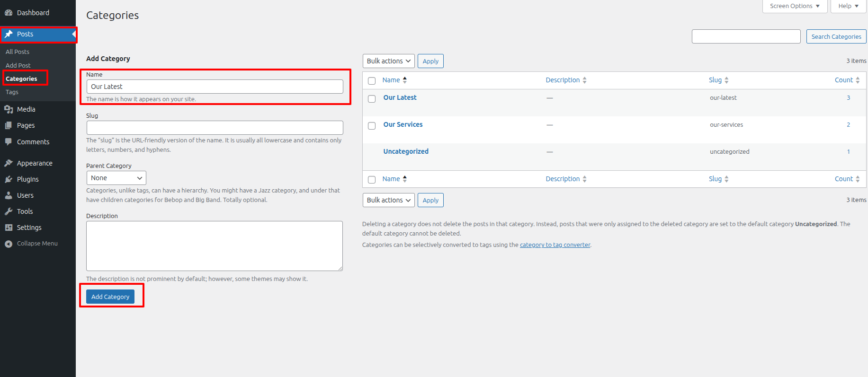Screen dimensions: 868x377
Task: Go to All Posts submenu item
Action: click(x=18, y=52)
